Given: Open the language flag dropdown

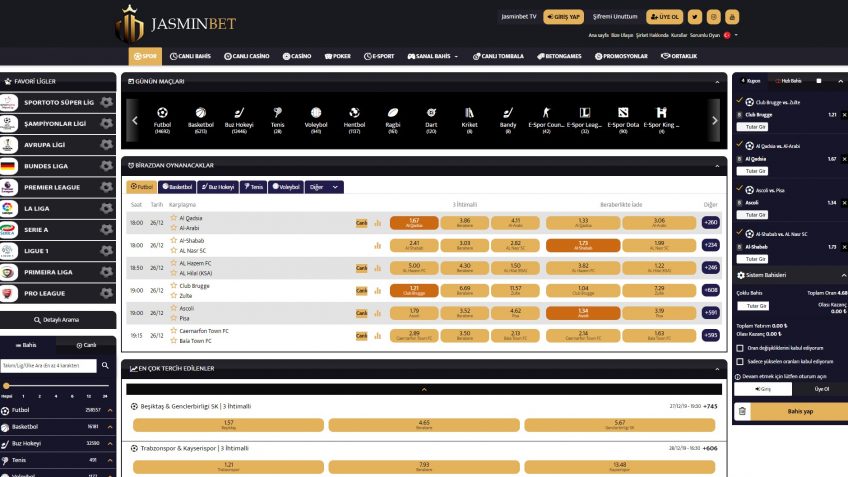Looking at the screenshot, I should pos(731,35).
